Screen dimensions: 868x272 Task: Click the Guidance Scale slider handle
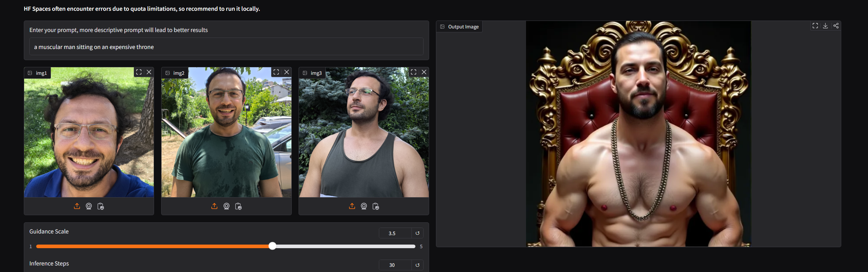click(x=272, y=247)
